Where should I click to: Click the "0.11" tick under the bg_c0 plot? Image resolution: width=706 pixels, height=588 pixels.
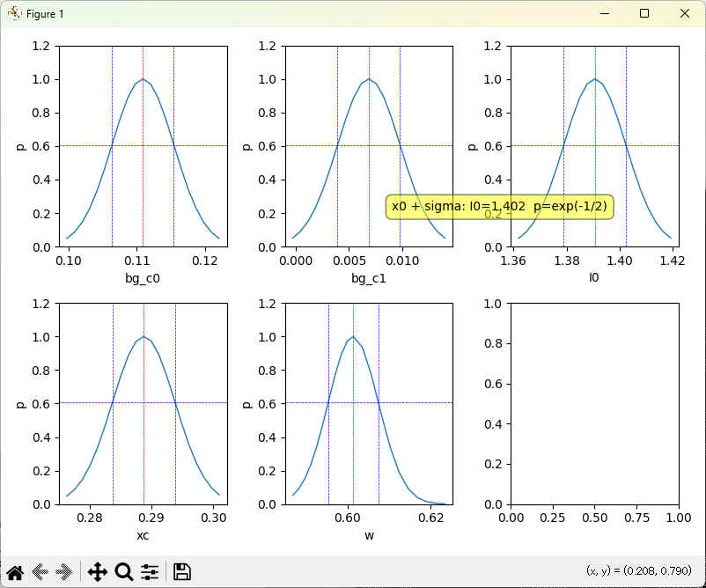point(136,261)
